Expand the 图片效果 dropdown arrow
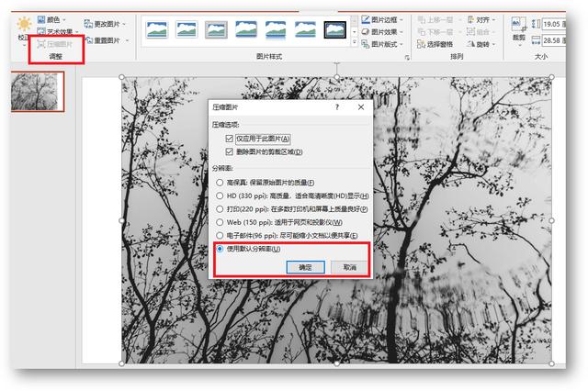Image resolution: width=588 pixels, height=391 pixels. 401,32
